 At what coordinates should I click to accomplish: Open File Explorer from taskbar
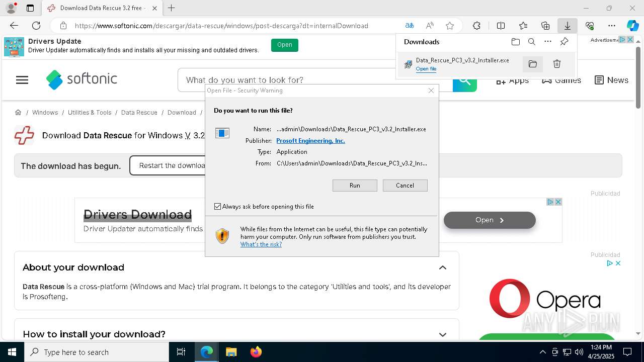pyautogui.click(x=231, y=352)
